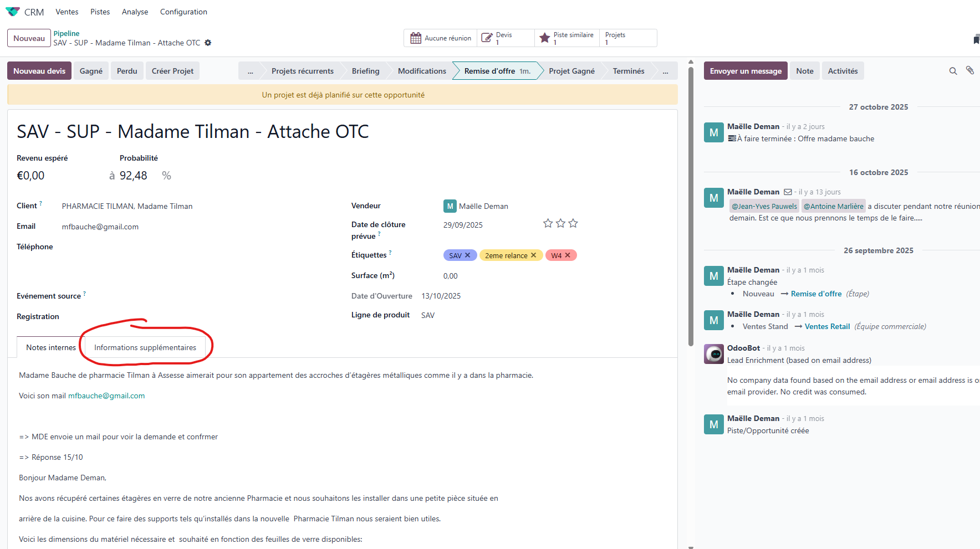This screenshot has width=980, height=549.
Task: Click the Nouveau devis button
Action: point(39,71)
